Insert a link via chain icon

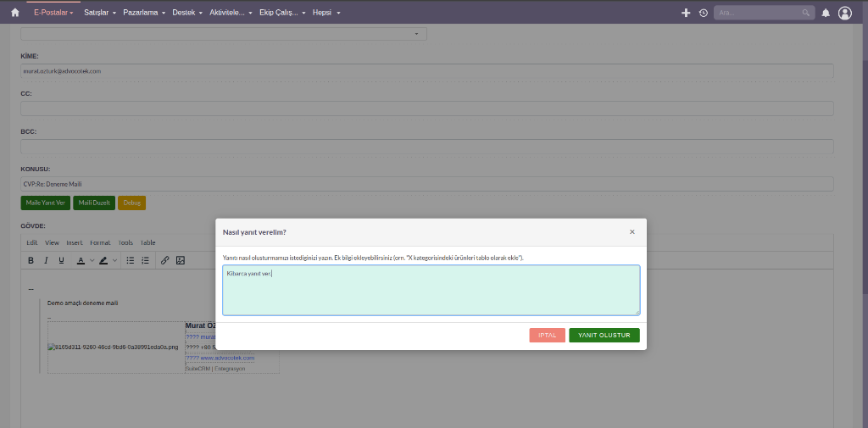coord(164,260)
